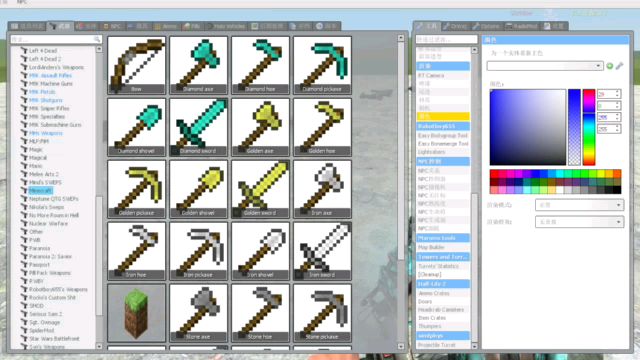Open the Ammo tab
Image resolution: width=640 pixels, height=360 pixels.
[x=166, y=26]
